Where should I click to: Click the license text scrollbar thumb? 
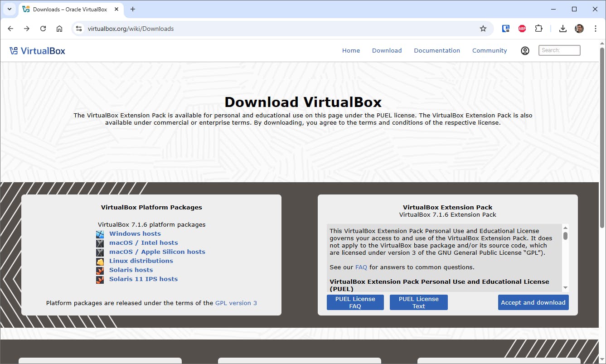(x=565, y=236)
